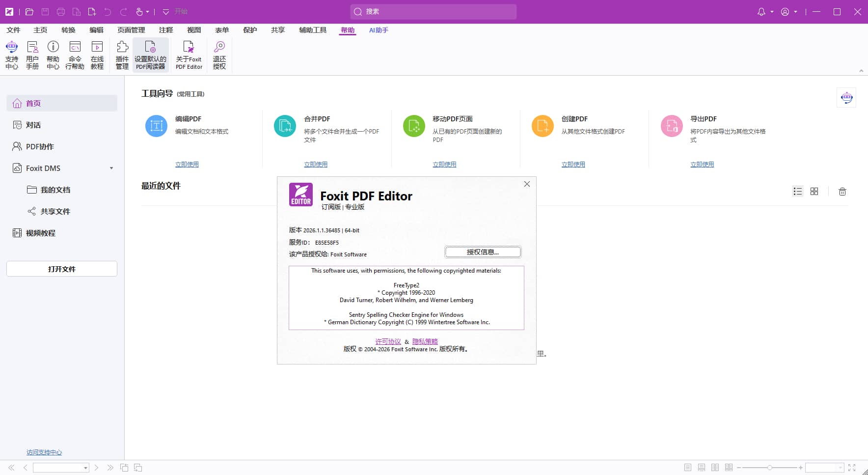The image size is (868, 475).
Task: Open the 文件 (File) menu
Action: pos(13,30)
